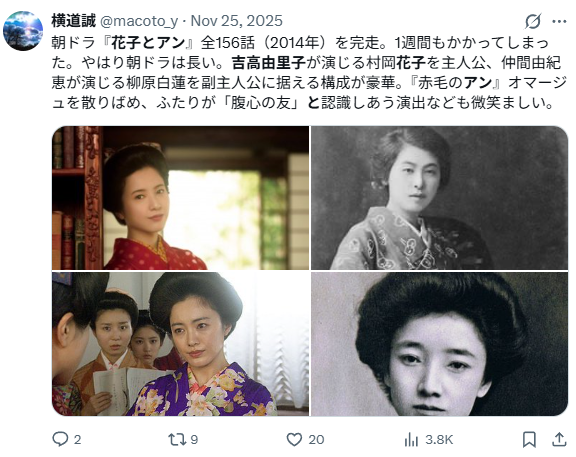The width and height of the screenshot is (576, 457).
Task: Bookmark this post
Action: click(529, 439)
